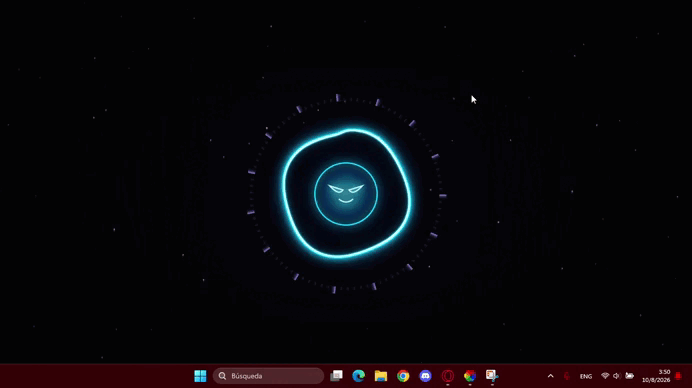
Task: Open the speaker volume control
Action: click(x=617, y=376)
